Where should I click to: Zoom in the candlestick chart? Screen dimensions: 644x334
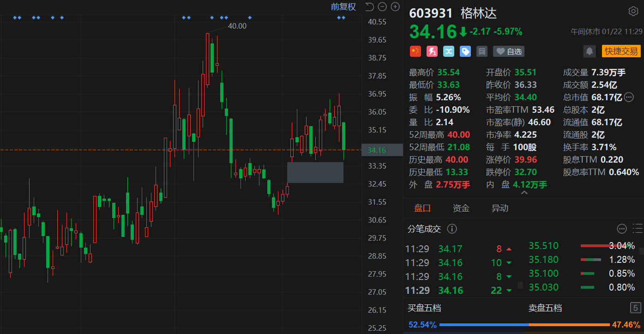395,6
